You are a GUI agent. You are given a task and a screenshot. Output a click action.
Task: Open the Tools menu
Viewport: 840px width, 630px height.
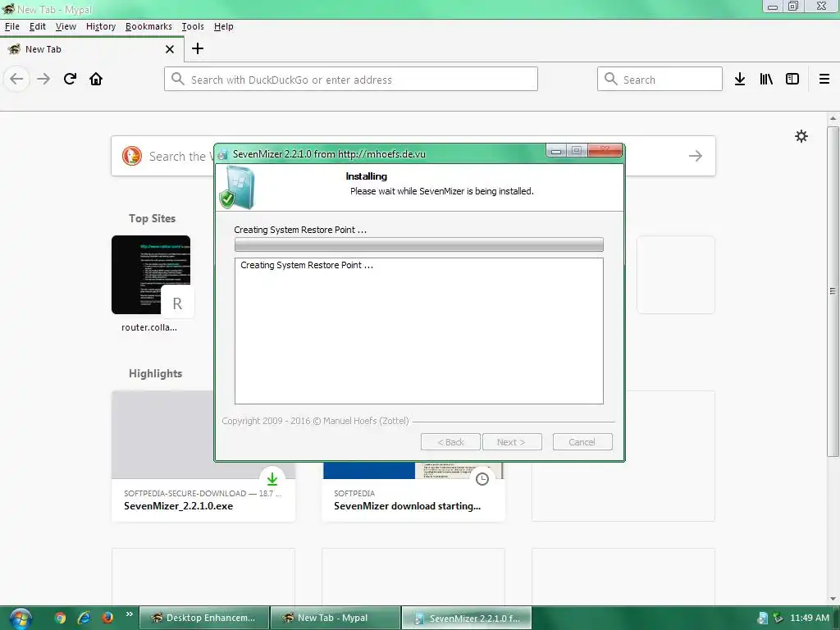pyautogui.click(x=193, y=26)
